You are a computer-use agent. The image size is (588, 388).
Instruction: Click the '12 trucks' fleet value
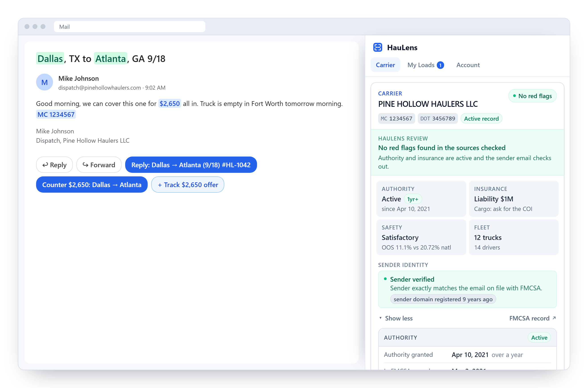tap(488, 237)
